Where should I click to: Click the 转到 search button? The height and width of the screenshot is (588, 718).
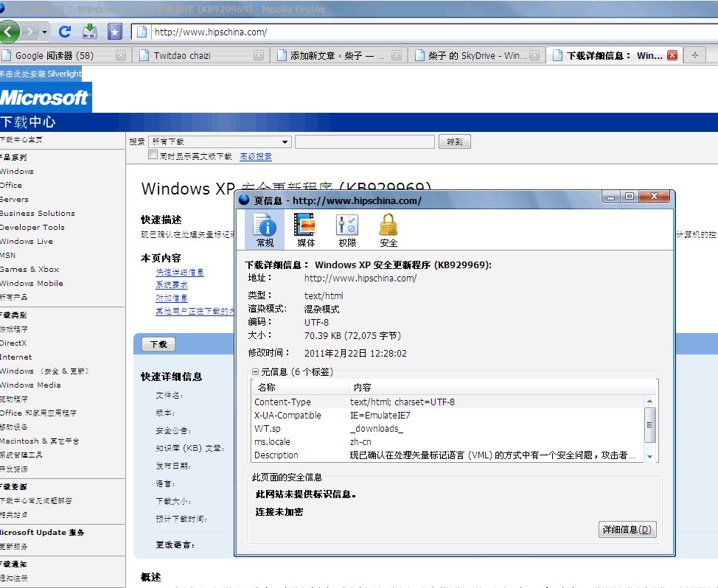454,142
